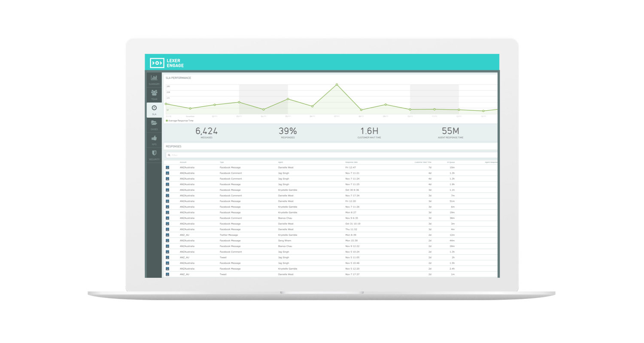This screenshot has height=343, width=644.
Task: Click the Facebook icon on the first response row
Action: (x=167, y=168)
